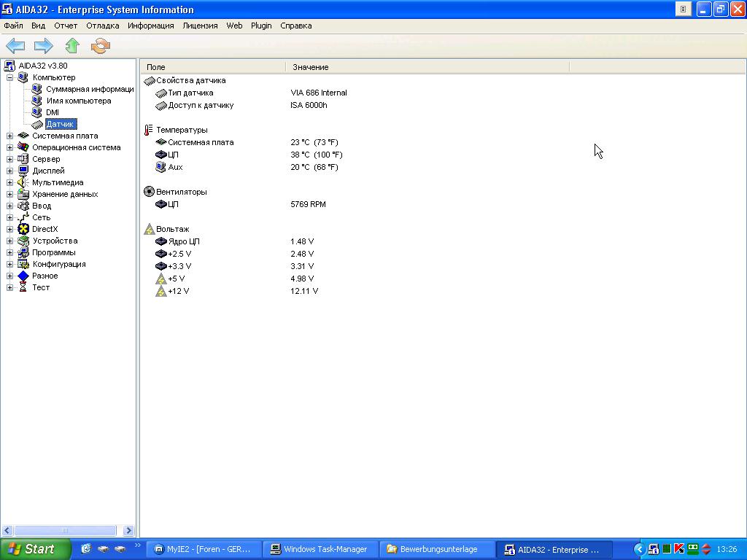Click the Сеть network icon
747x560 pixels.
point(23,217)
